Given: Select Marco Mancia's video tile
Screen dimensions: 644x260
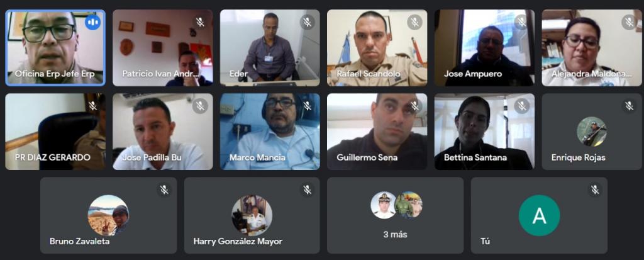Looking at the screenshot, I should [x=270, y=132].
